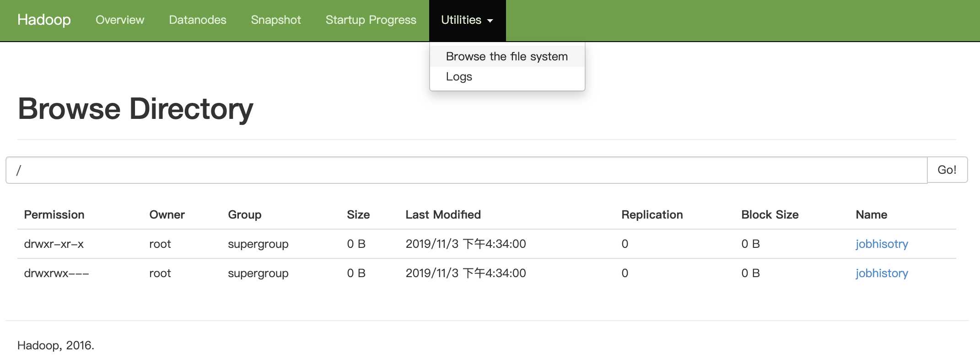Click the directory path input field
Viewport: 980px width, 364px height.
click(x=467, y=170)
